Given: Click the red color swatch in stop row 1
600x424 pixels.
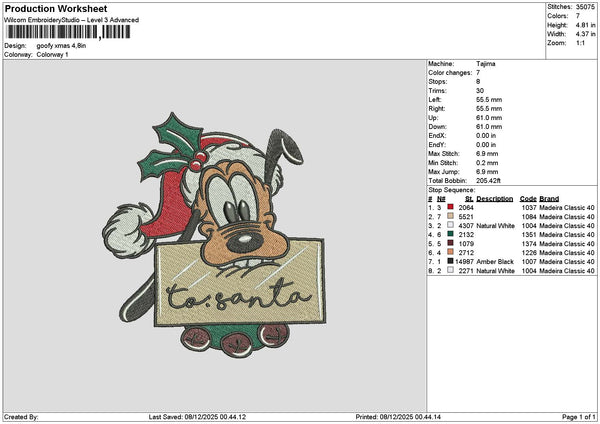Looking at the screenshot, I should coord(450,207).
